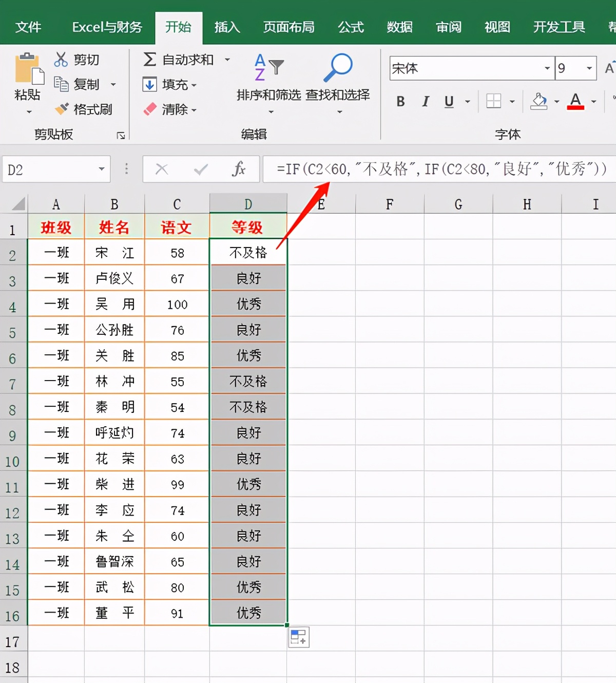
Task: Toggle Italic formatting
Action: click(x=425, y=102)
